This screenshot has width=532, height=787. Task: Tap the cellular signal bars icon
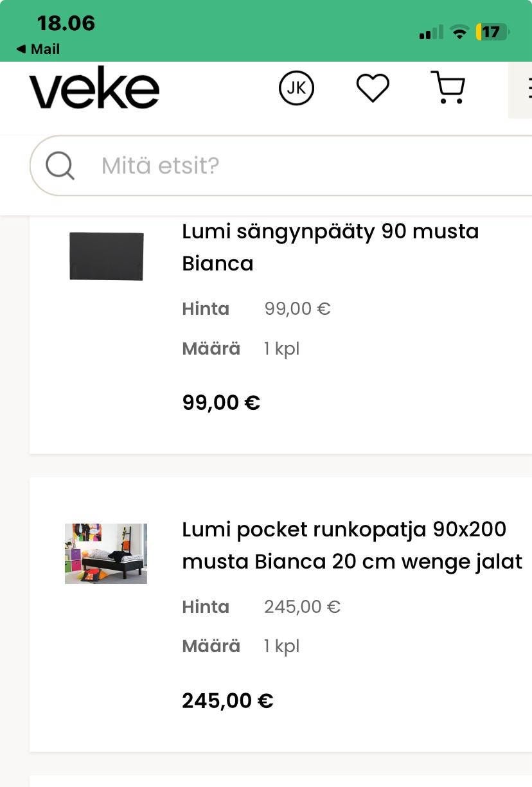point(431,32)
